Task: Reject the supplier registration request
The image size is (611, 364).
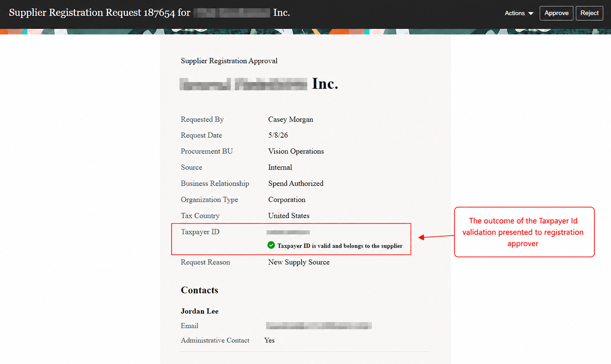Action: [589, 13]
